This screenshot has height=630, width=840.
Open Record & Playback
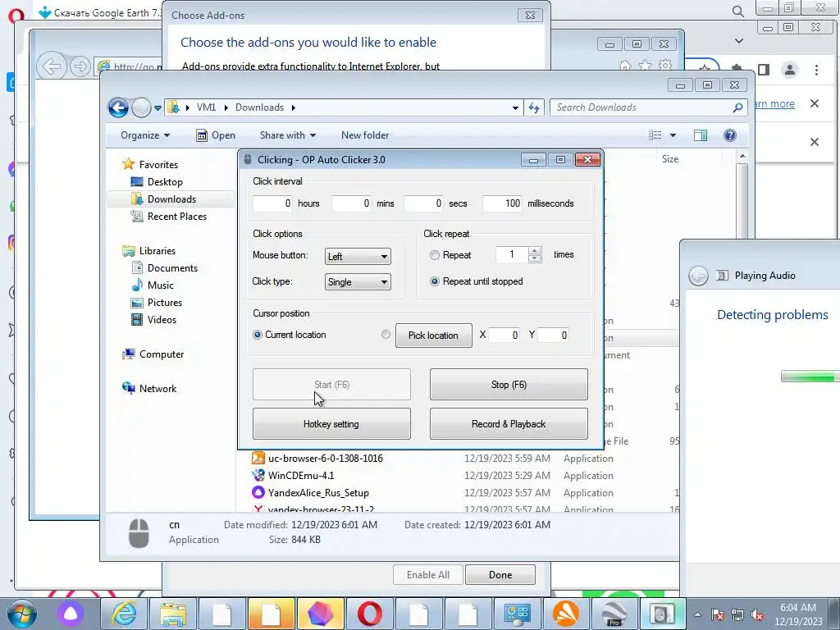click(509, 424)
